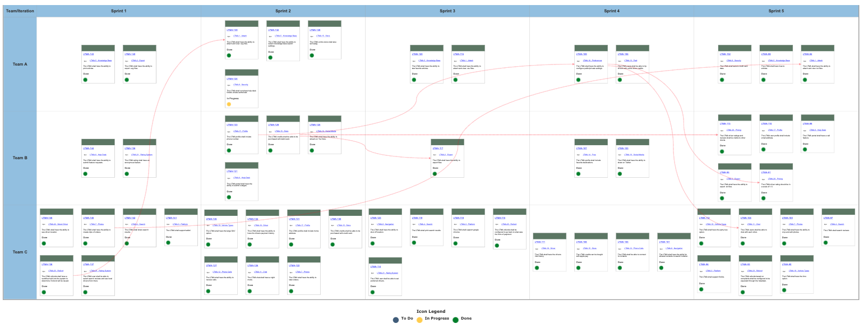
Task: Click the green Done icon on card LTMA-139
Action: pos(229,56)
